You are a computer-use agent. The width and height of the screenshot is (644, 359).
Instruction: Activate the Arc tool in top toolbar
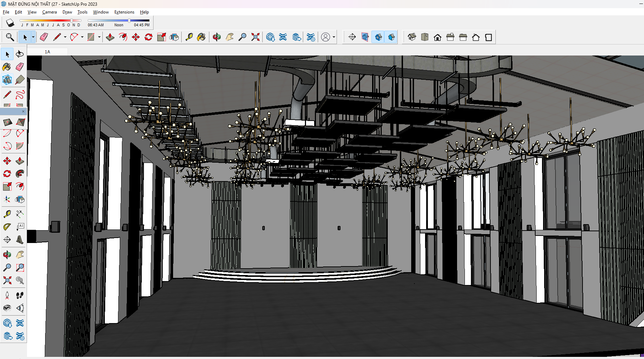click(74, 37)
